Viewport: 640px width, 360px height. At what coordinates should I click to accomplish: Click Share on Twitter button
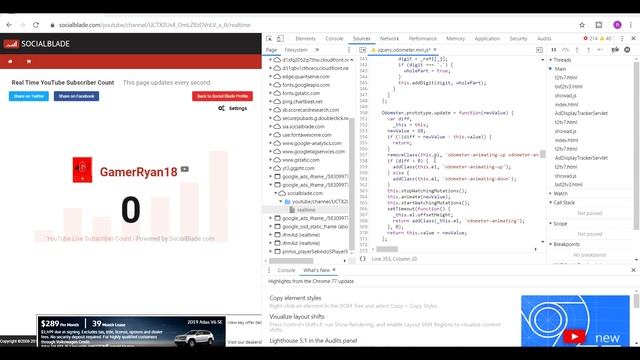tap(29, 96)
